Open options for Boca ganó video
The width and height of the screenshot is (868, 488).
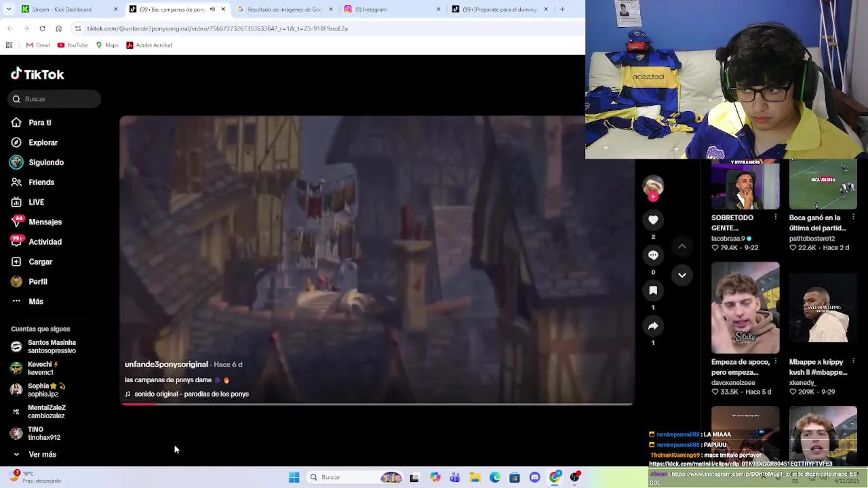click(x=853, y=217)
